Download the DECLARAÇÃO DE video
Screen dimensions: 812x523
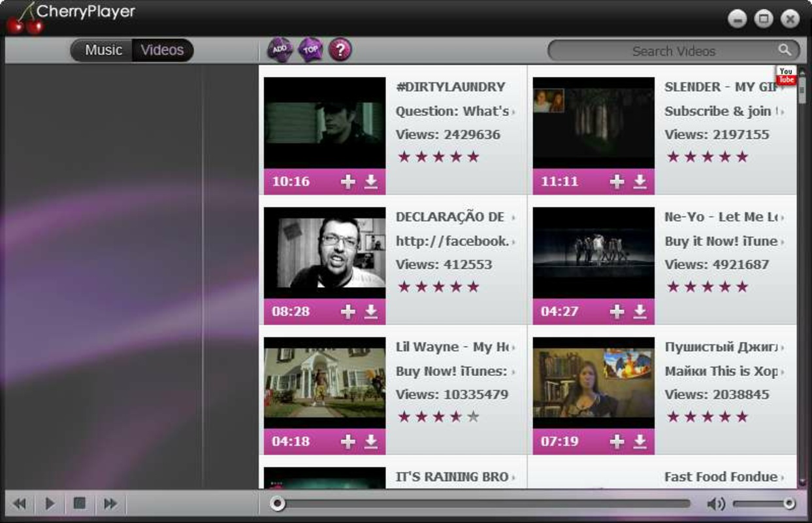(371, 312)
